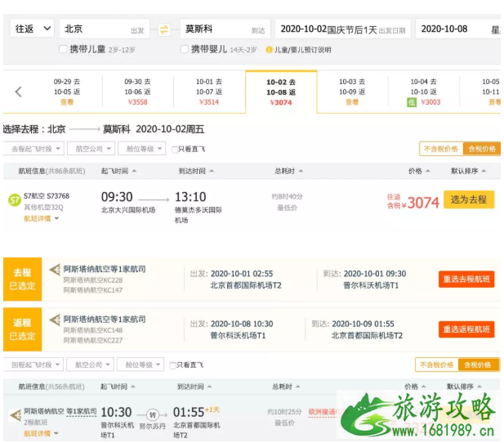Select the 09-30 去 10-06 返 date tab
Screen dimensions: 504x443
[137, 92]
